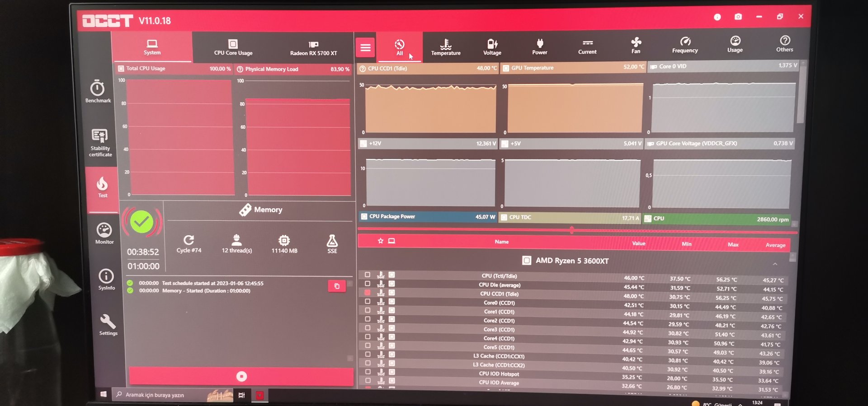
Task: Take a screenshot with the camera icon
Action: click(x=738, y=17)
